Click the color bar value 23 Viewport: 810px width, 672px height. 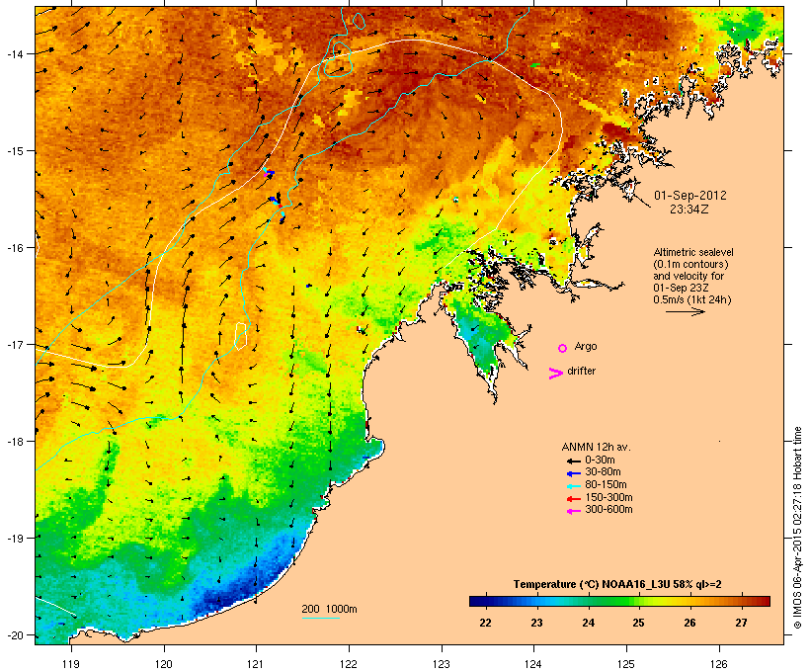pyautogui.click(x=536, y=623)
